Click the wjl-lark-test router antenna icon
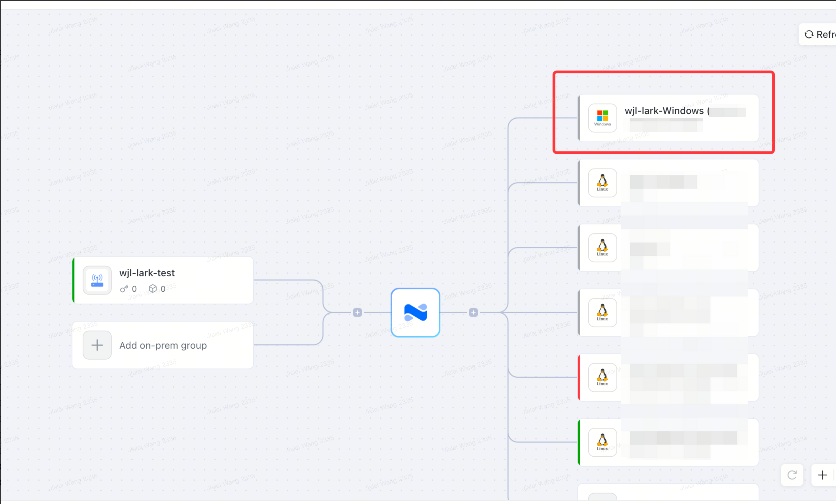Viewport: 836px width, 504px height. tap(97, 280)
